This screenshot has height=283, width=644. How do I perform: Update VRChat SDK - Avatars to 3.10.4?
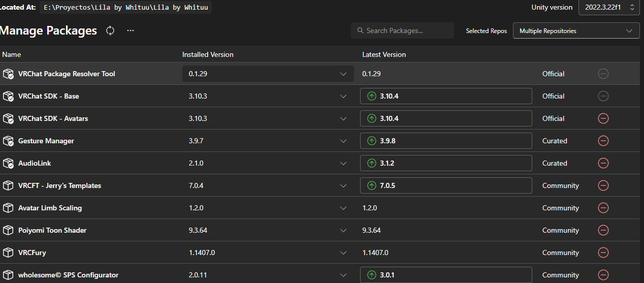point(446,118)
